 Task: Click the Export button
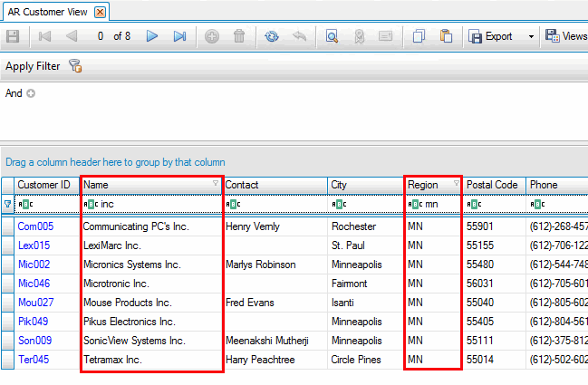(x=491, y=37)
